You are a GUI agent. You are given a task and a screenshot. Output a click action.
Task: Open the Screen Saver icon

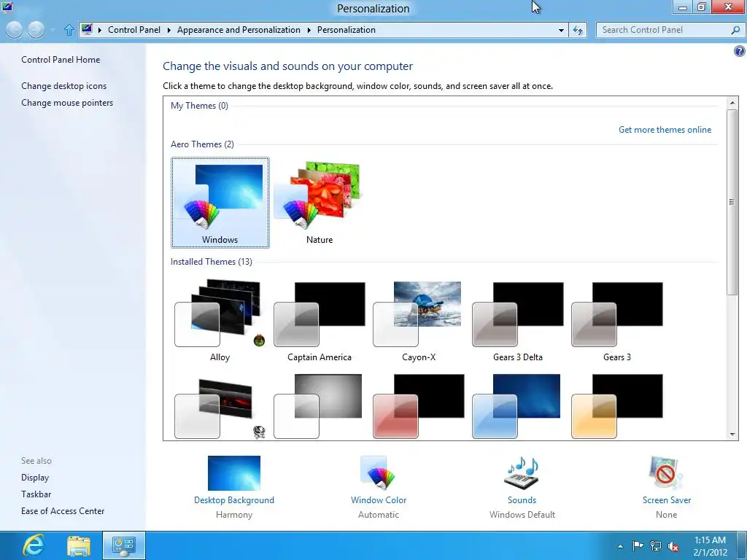[x=666, y=472]
